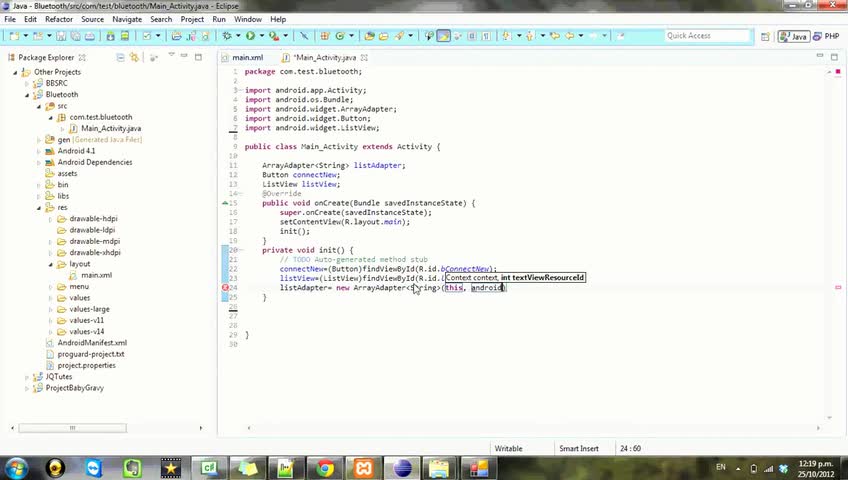Click the Debug bug icon
Viewport: 848px width, 480px height.
tap(227, 36)
